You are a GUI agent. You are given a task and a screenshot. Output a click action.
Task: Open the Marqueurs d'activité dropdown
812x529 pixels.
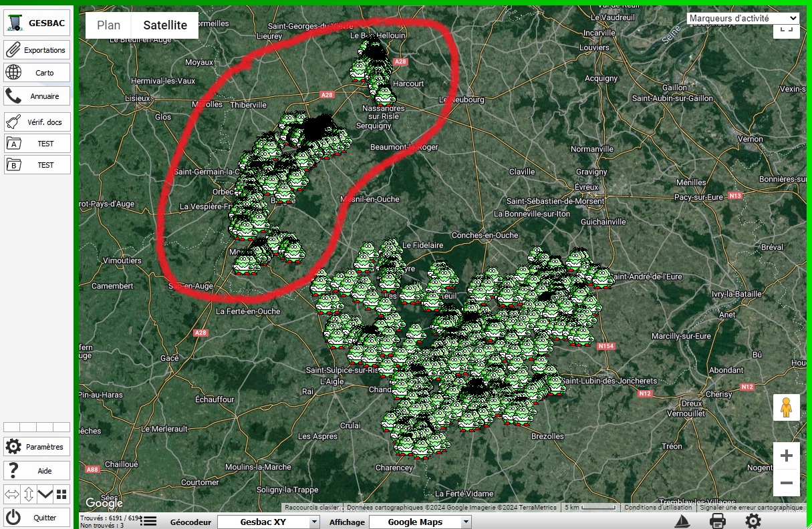coord(742,19)
